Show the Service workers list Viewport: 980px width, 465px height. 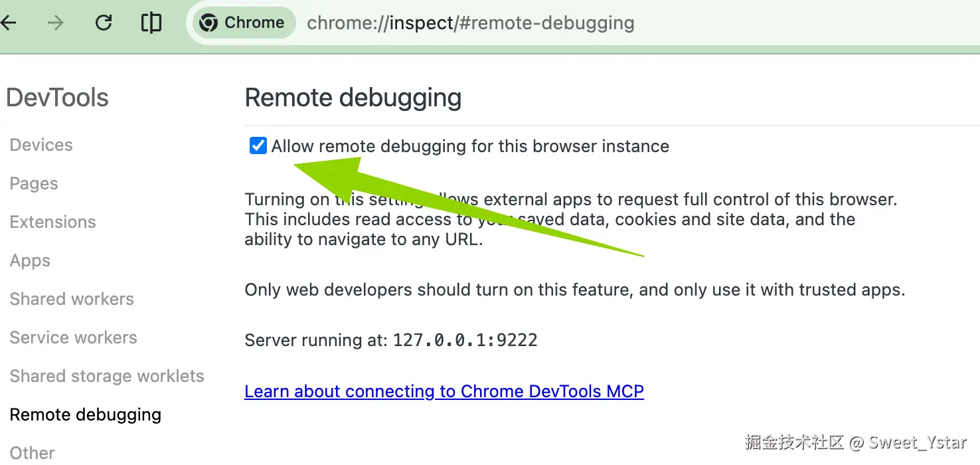[73, 337]
